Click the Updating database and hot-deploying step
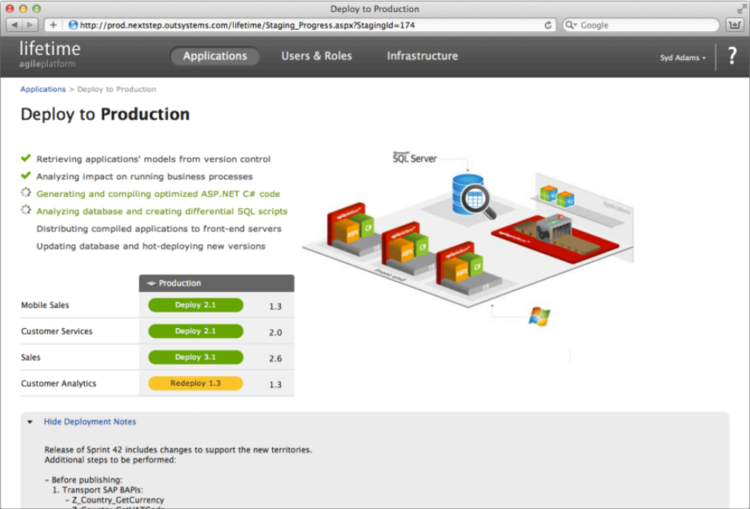Screen dimensions: 750x509 click(x=151, y=246)
